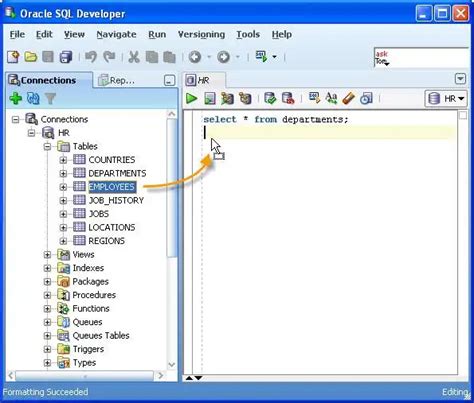Viewport: 474px width, 403px height.
Task: Expand the Views folder
Action: click(x=47, y=255)
